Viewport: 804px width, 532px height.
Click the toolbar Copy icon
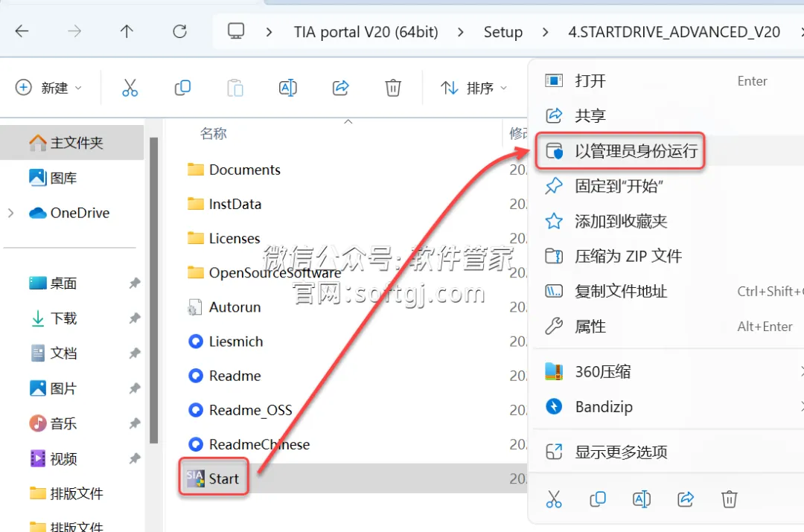click(x=182, y=88)
